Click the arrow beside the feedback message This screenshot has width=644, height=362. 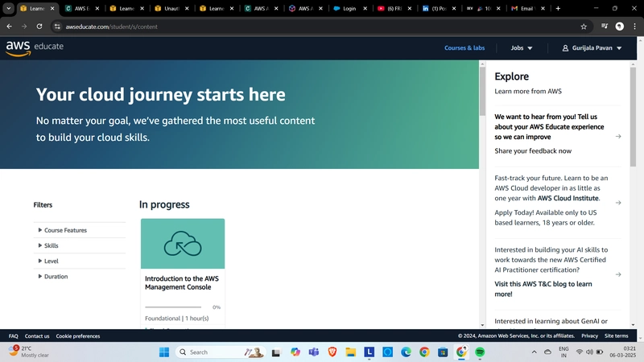tap(618, 136)
